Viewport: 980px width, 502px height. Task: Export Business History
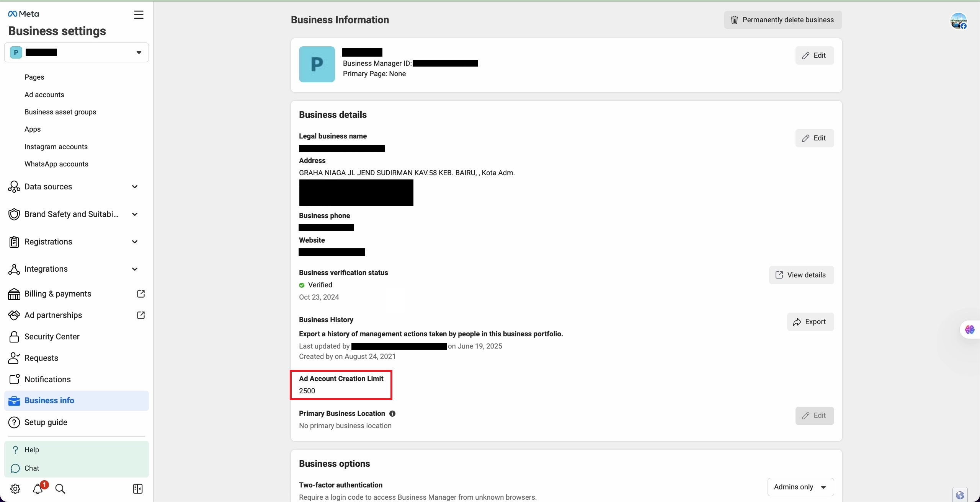(810, 322)
